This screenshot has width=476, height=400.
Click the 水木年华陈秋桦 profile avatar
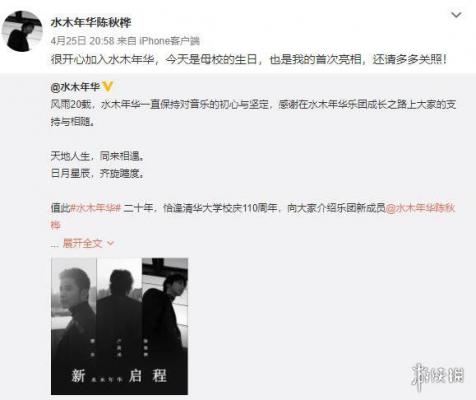click(22, 31)
